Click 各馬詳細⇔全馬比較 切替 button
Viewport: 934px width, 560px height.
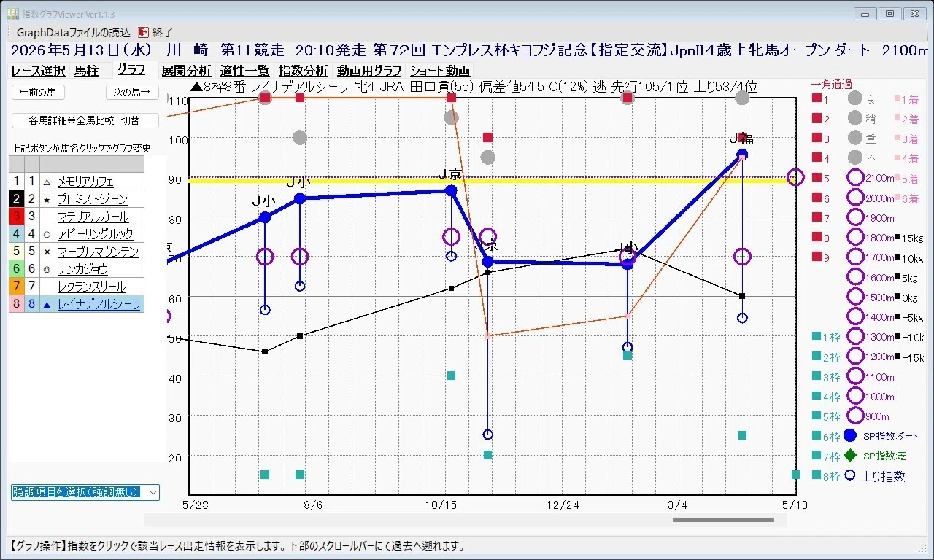tap(85, 120)
